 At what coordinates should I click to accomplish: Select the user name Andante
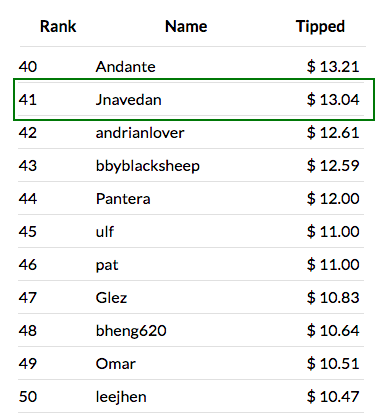click(x=125, y=67)
